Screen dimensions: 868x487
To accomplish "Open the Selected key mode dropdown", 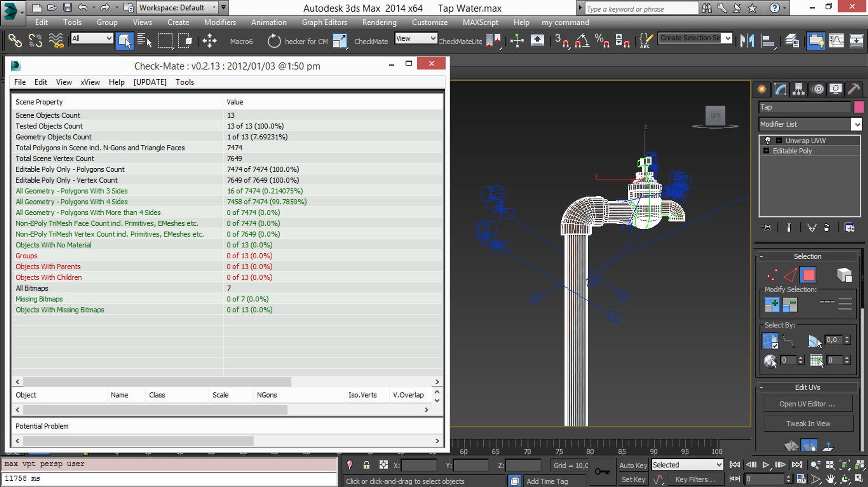I will (x=687, y=464).
